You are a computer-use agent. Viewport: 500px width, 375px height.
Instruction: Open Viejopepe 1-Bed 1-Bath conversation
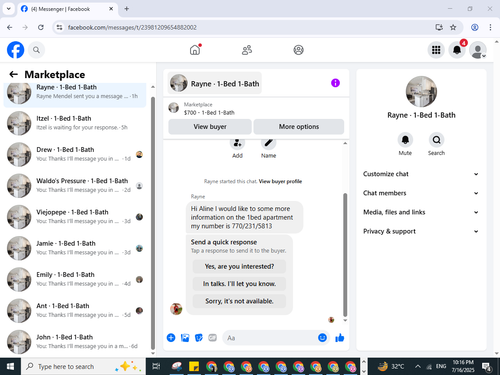coord(75,217)
